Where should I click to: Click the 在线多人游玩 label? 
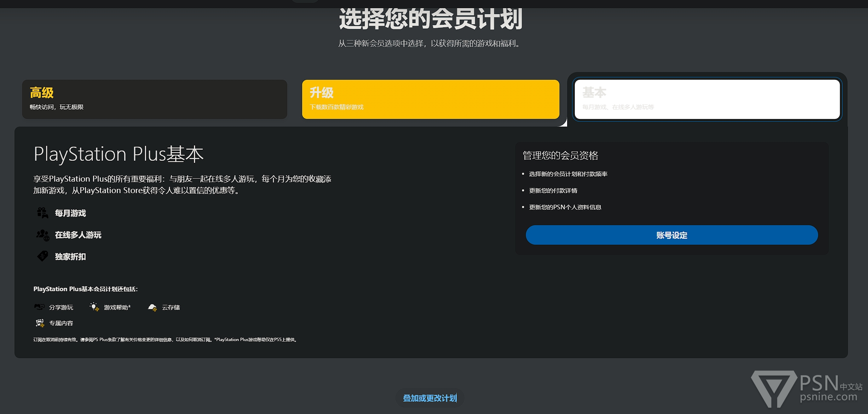pyautogui.click(x=78, y=235)
